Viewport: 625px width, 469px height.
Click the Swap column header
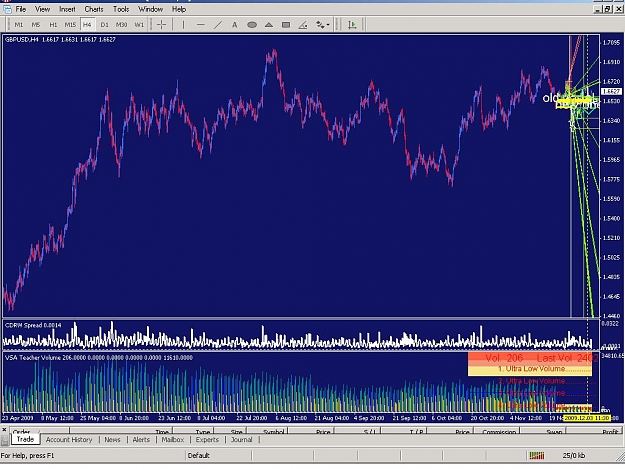[545, 431]
